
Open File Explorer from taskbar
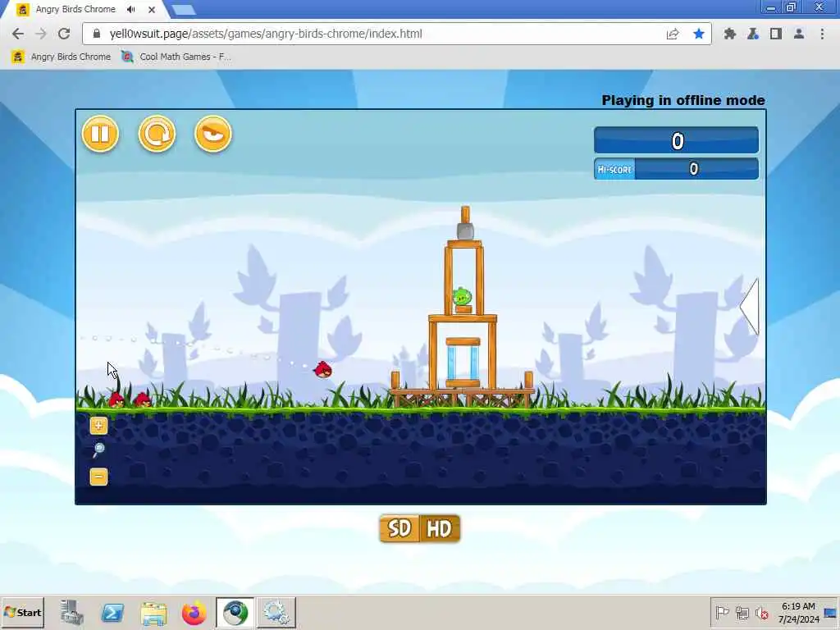(x=153, y=612)
